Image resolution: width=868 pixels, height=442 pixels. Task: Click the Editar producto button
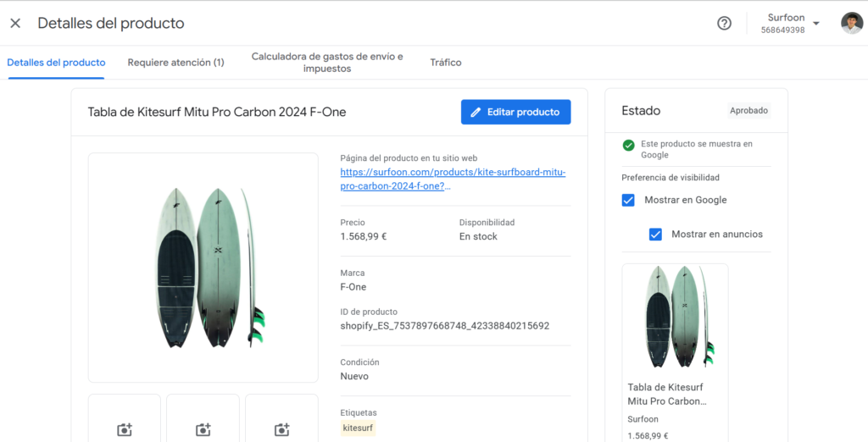click(515, 112)
